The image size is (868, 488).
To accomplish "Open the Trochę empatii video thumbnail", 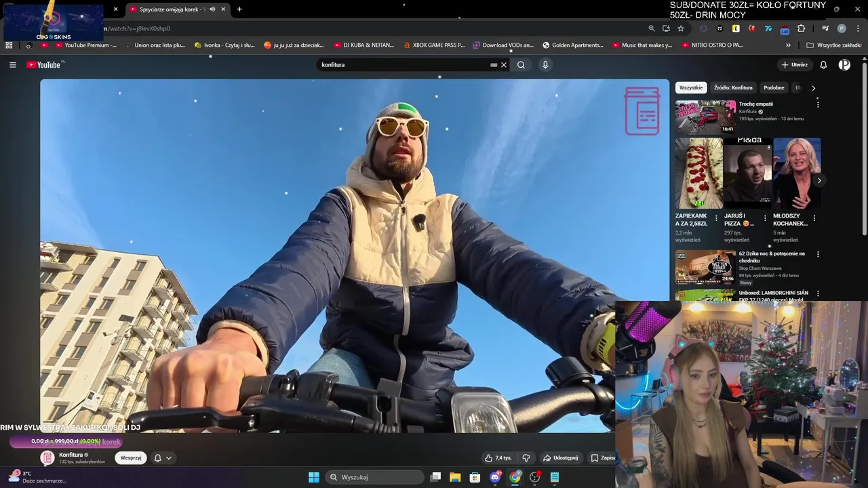I will tap(705, 117).
